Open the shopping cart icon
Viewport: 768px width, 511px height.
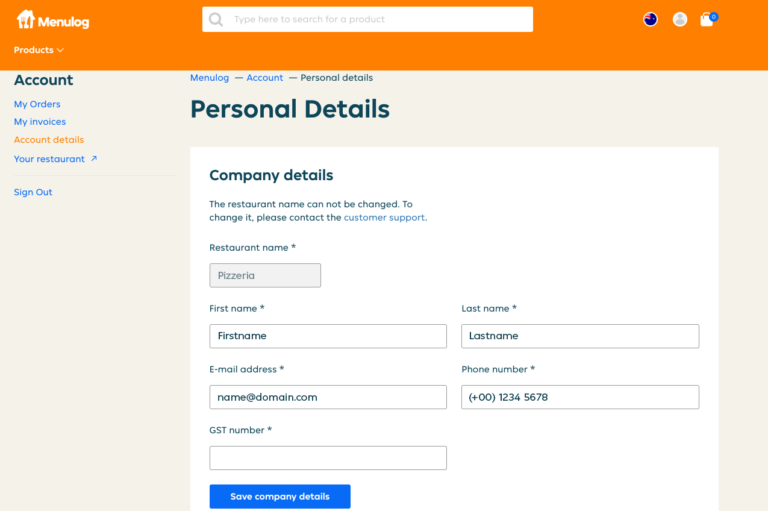point(707,19)
